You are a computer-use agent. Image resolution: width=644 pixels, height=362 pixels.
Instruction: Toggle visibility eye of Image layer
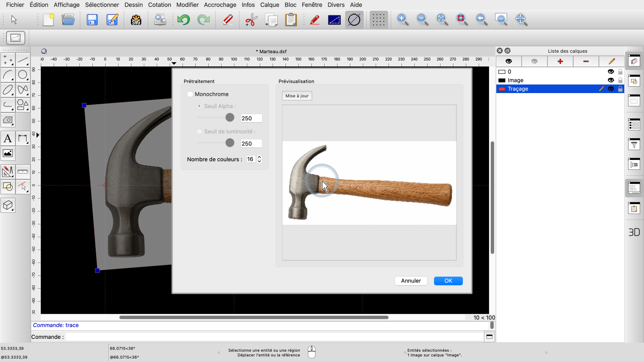click(611, 80)
